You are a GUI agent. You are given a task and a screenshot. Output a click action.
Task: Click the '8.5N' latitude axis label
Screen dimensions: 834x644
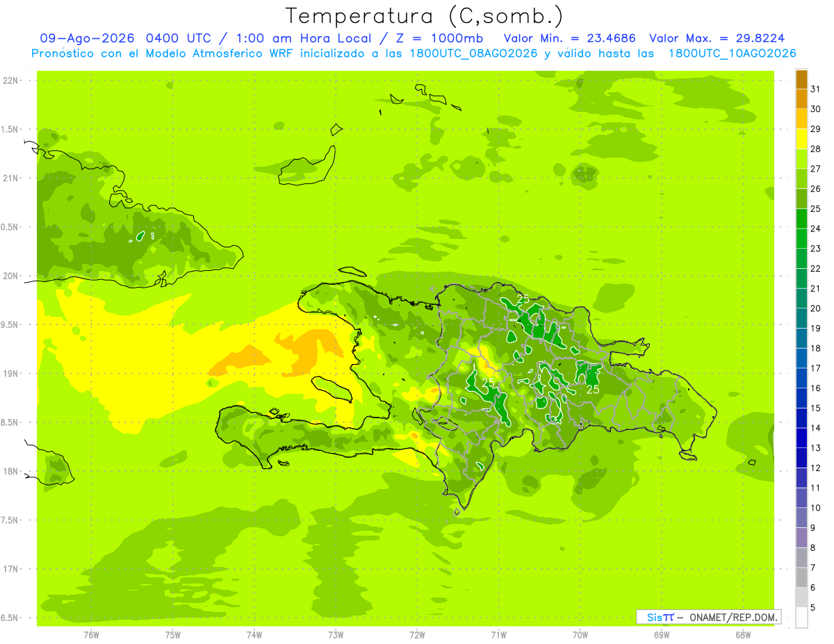pos(10,422)
